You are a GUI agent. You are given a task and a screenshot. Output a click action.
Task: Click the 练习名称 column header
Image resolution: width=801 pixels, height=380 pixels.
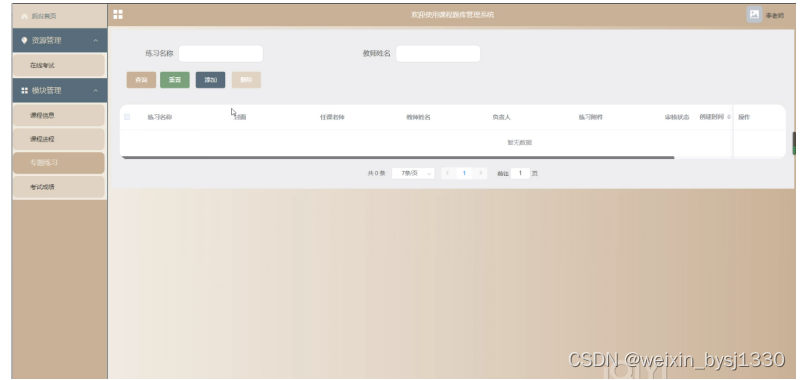pos(160,117)
